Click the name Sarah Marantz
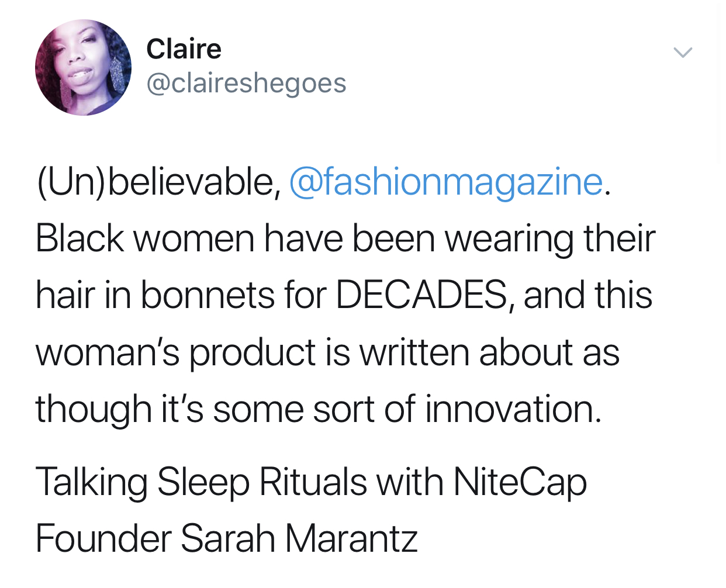This screenshot has width=726, height=588. click(x=299, y=538)
